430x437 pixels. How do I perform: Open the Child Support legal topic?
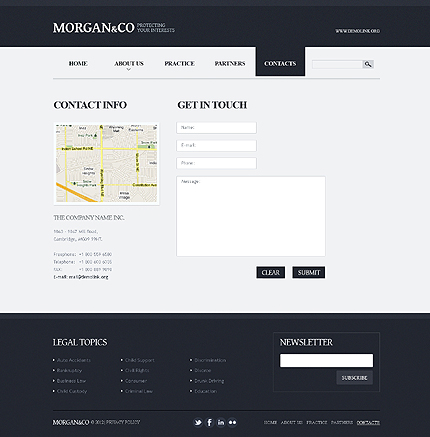click(140, 360)
